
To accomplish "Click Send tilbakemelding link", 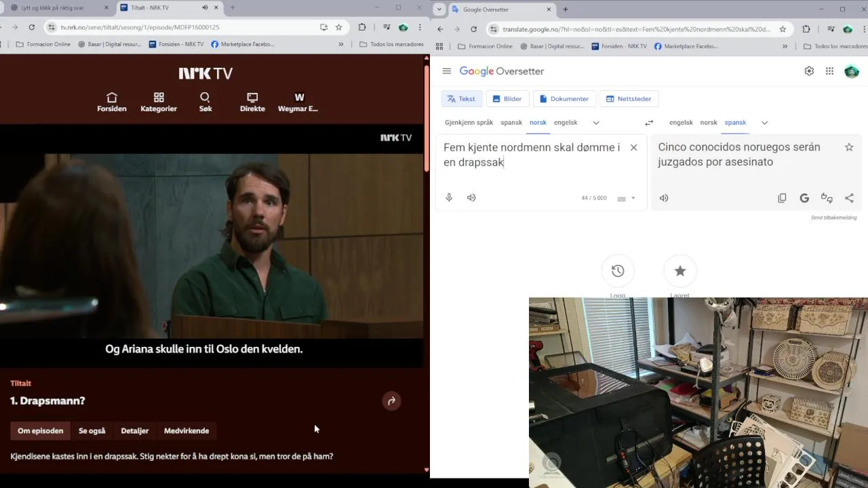I will (x=834, y=218).
